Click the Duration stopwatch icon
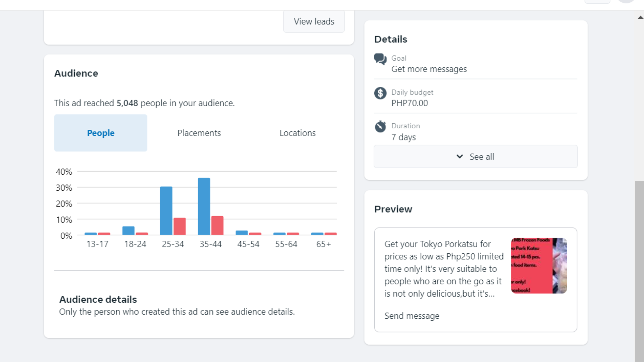 380,127
